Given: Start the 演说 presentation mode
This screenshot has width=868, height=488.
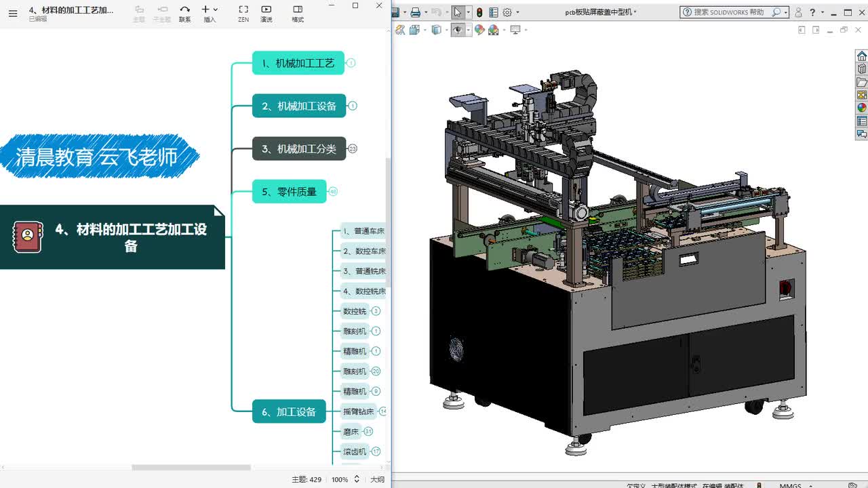Looking at the screenshot, I should (x=267, y=13).
